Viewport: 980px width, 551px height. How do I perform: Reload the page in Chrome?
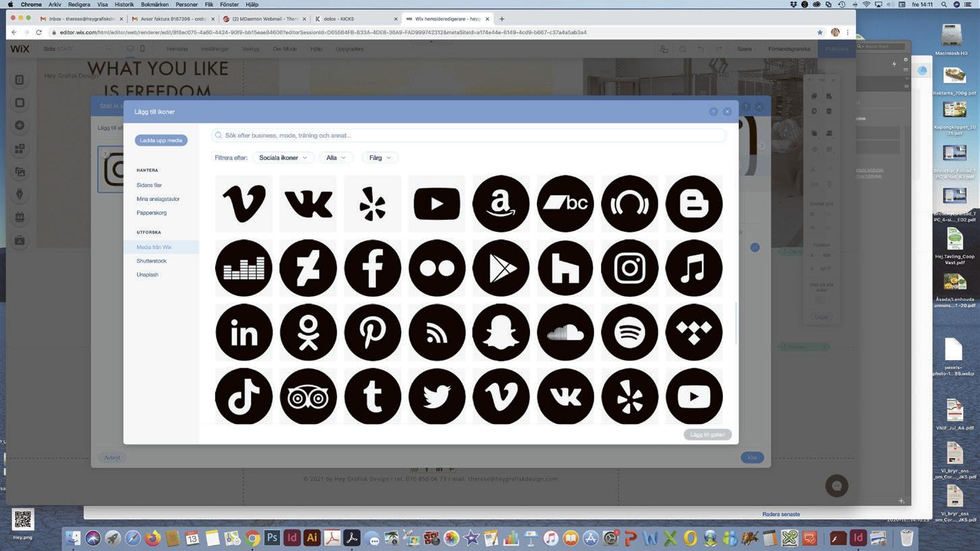coord(38,32)
